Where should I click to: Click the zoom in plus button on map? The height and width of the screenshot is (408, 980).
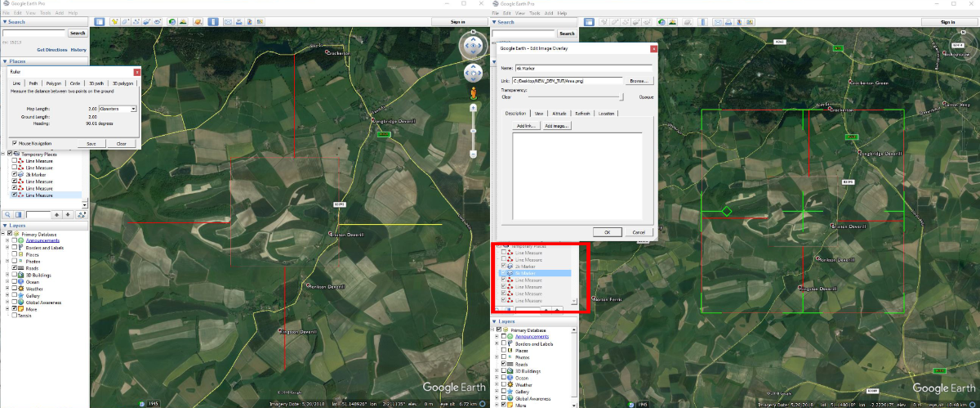(473, 107)
